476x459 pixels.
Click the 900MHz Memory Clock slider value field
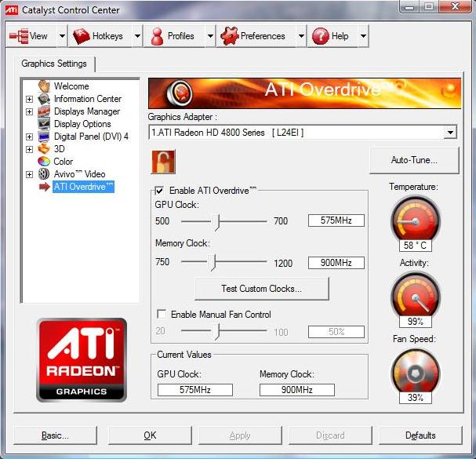click(336, 263)
